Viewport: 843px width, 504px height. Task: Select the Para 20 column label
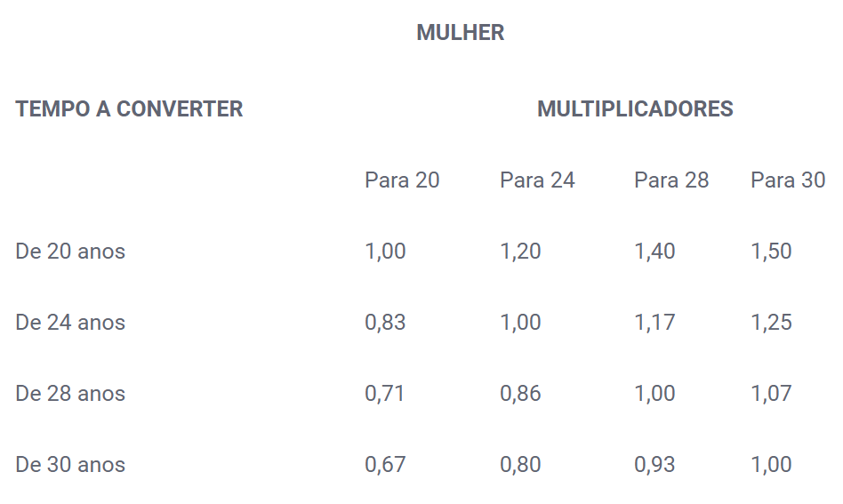(x=402, y=180)
